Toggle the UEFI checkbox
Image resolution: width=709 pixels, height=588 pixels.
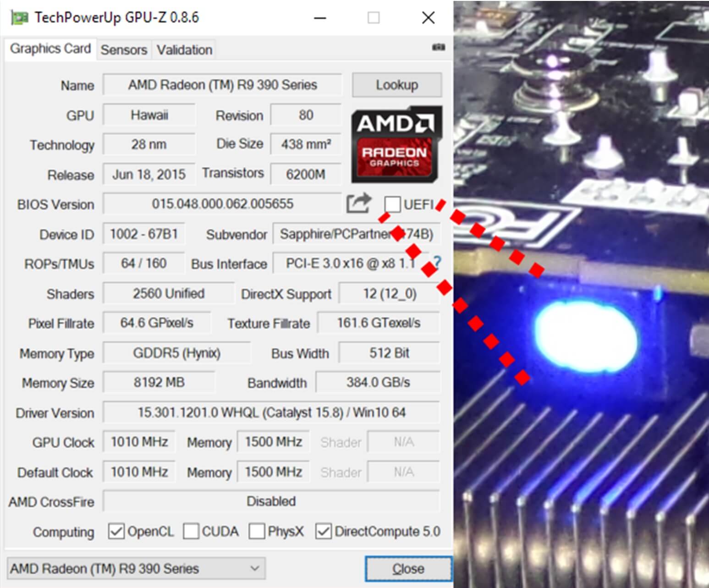(x=392, y=204)
